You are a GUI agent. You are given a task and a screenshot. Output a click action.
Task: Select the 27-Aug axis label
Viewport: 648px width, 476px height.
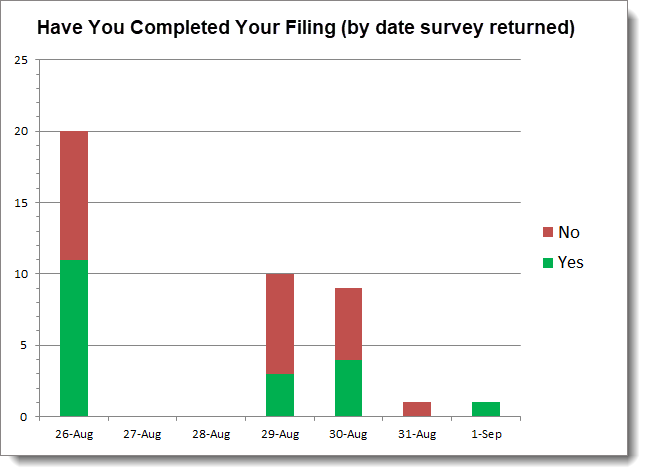[x=142, y=434]
